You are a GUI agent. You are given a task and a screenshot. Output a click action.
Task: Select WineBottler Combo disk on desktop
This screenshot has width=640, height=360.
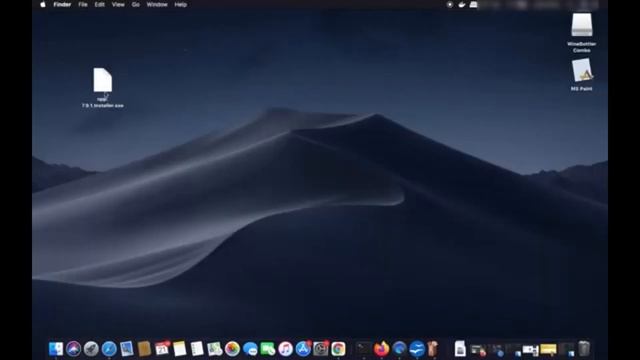tap(582, 33)
